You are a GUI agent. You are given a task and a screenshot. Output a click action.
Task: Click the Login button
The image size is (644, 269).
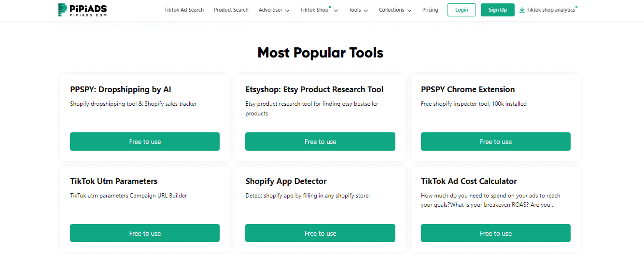point(462,10)
